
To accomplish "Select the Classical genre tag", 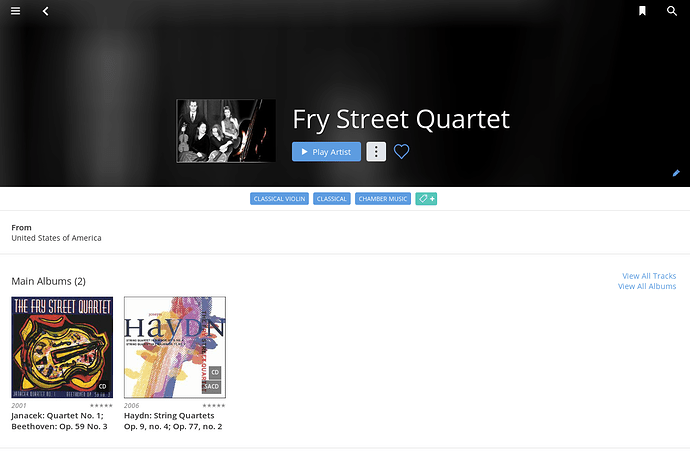I will click(x=332, y=199).
